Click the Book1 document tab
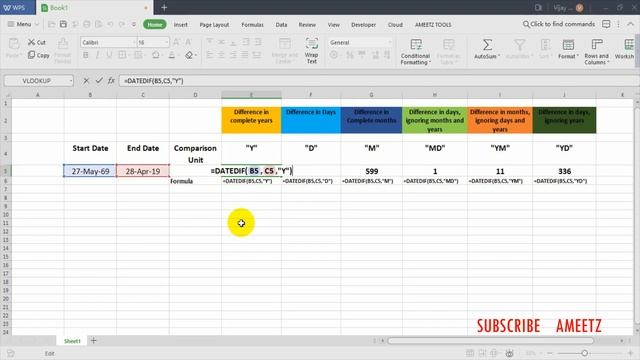 94,7
